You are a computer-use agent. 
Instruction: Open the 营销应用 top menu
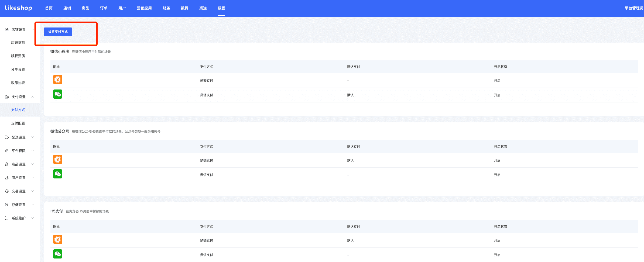pos(144,8)
